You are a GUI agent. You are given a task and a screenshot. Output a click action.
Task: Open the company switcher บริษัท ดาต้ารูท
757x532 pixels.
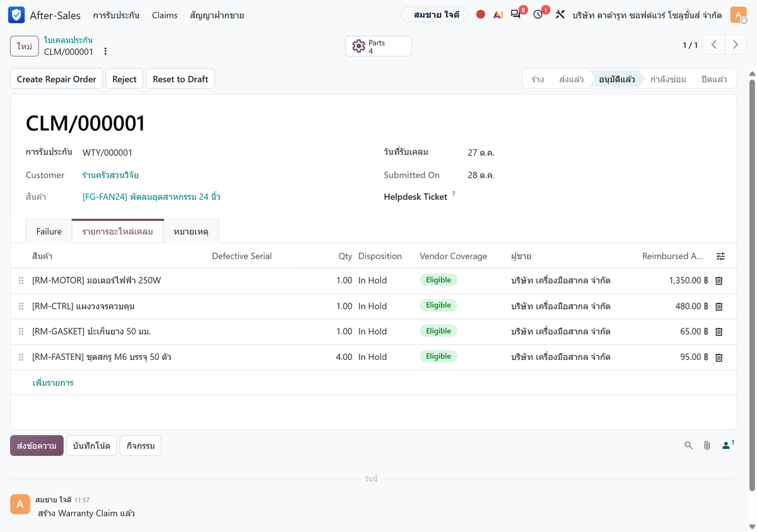click(x=647, y=15)
